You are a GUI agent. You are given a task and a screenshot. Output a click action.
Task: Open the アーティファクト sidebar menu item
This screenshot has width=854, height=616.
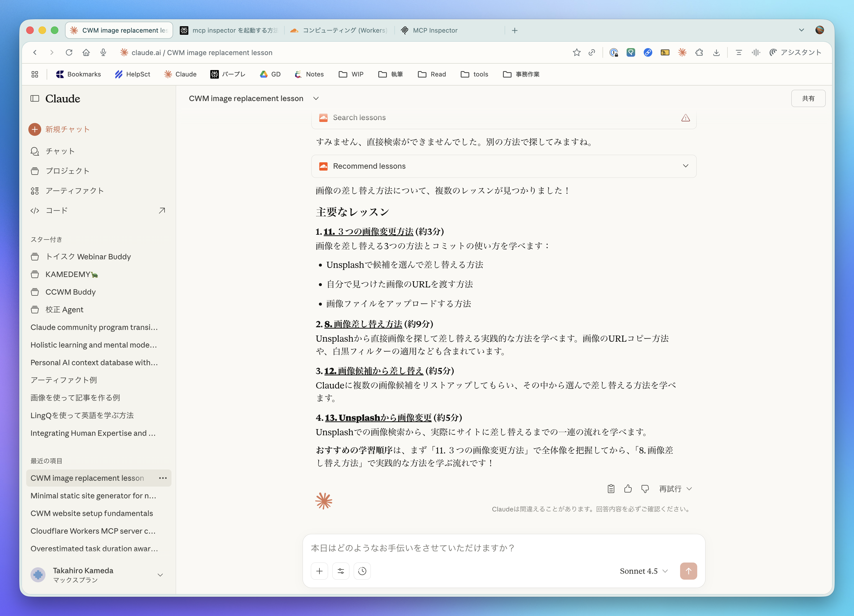point(75,191)
